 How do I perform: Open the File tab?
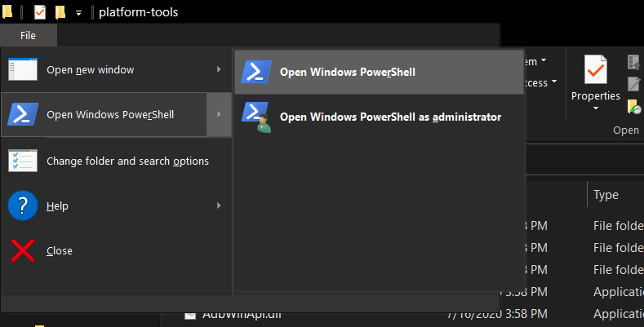[28, 36]
